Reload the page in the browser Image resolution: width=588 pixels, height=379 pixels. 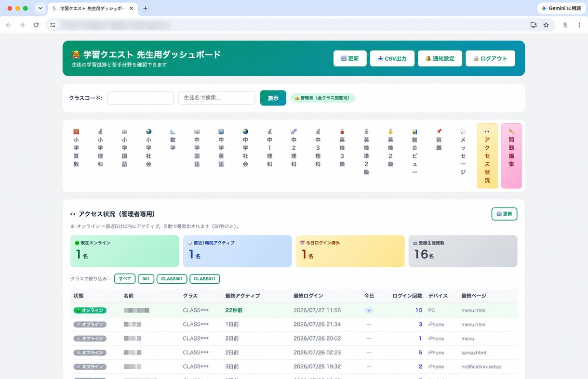(x=36, y=25)
